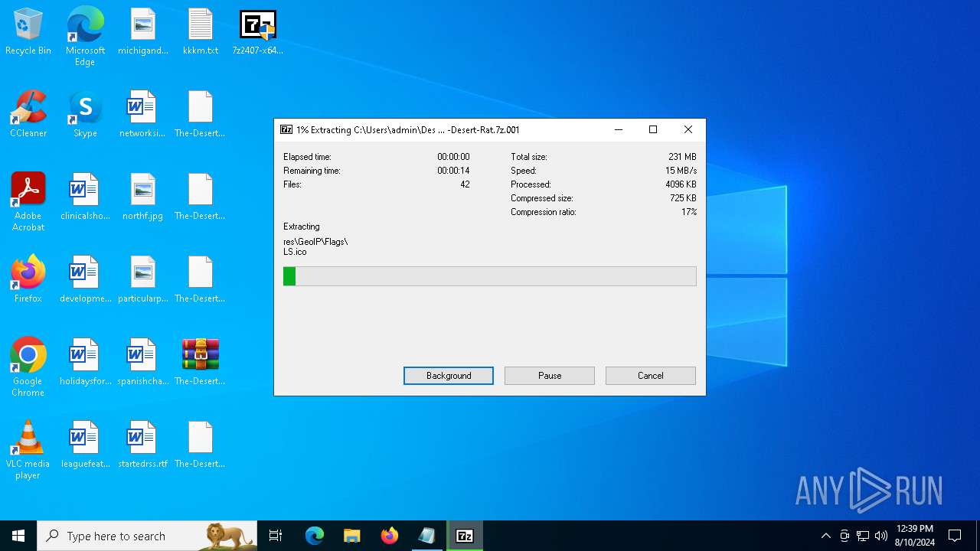Show hidden system tray icons

[x=825, y=536]
